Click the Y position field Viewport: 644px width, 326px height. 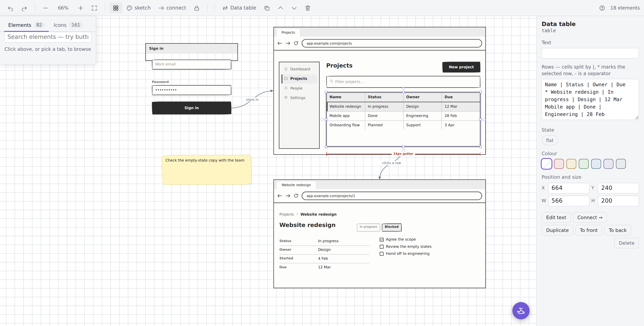coord(618,188)
